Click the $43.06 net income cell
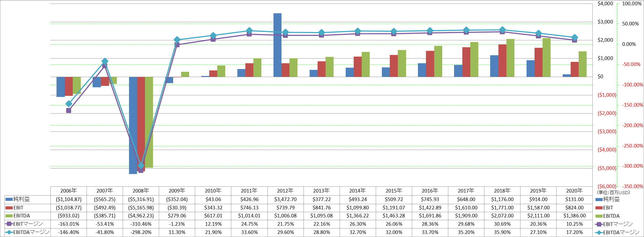 (x=213, y=199)
